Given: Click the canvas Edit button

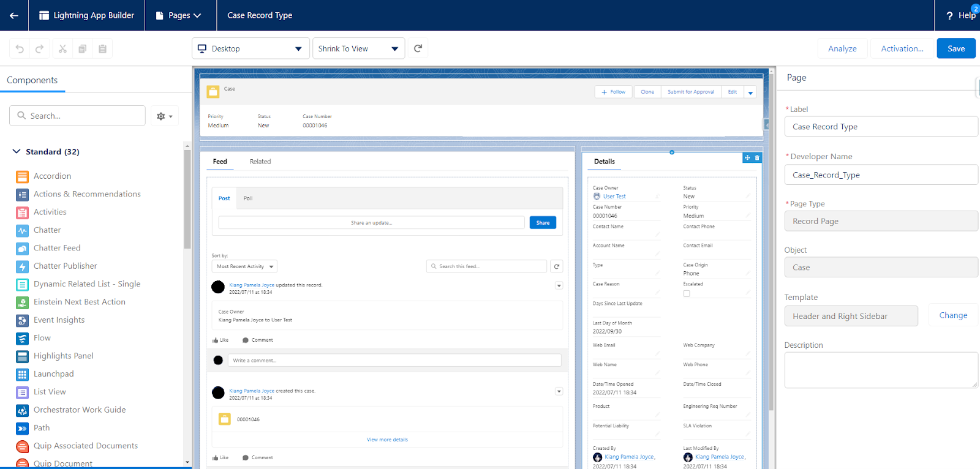Looking at the screenshot, I should pos(733,92).
